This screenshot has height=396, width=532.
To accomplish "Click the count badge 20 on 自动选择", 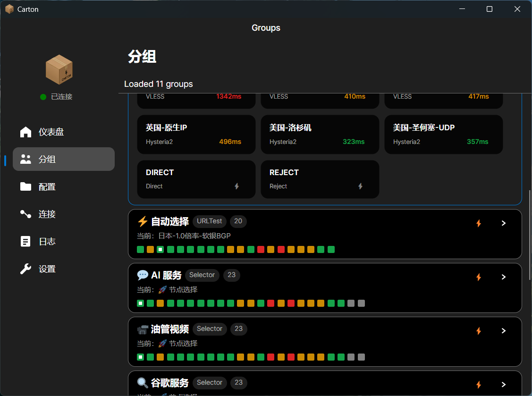I will tap(238, 221).
